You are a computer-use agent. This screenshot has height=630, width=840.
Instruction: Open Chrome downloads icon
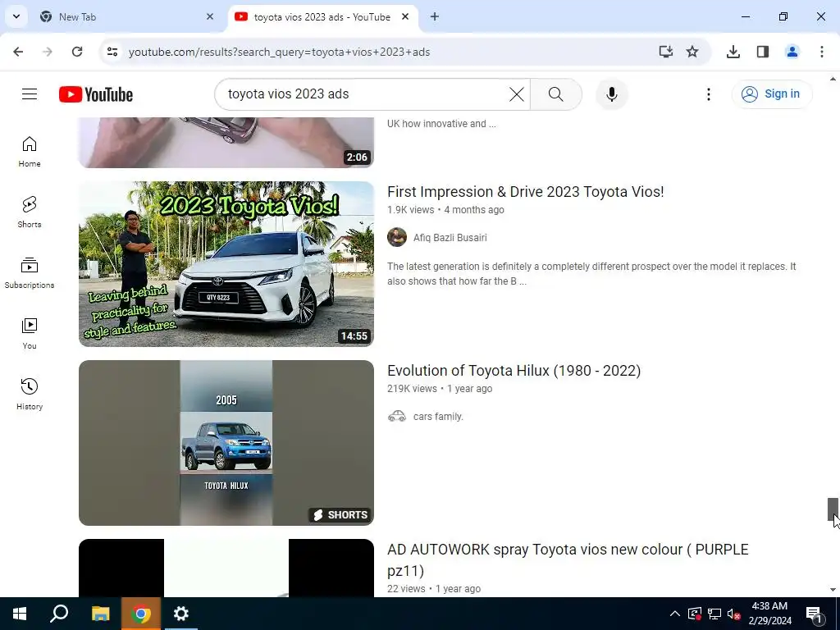[733, 52]
